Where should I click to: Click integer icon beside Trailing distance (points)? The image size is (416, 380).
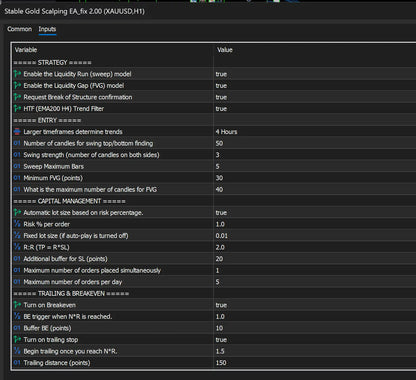[17, 363]
